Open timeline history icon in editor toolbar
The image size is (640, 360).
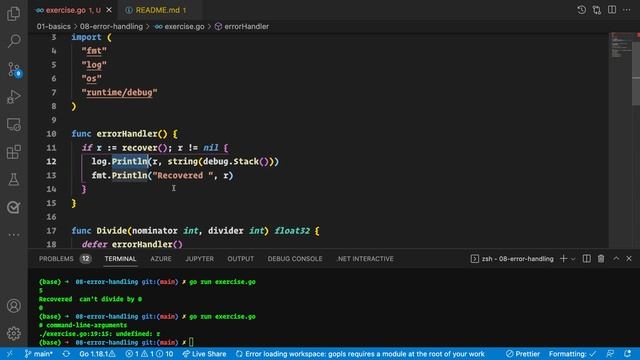pos(581,10)
